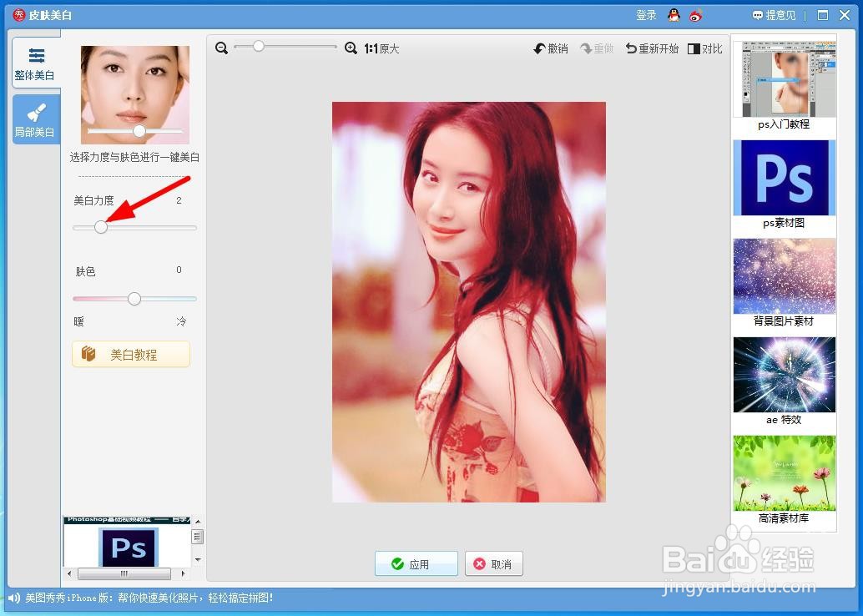
Task: Click the 肤色 value 0
Action: click(x=179, y=270)
